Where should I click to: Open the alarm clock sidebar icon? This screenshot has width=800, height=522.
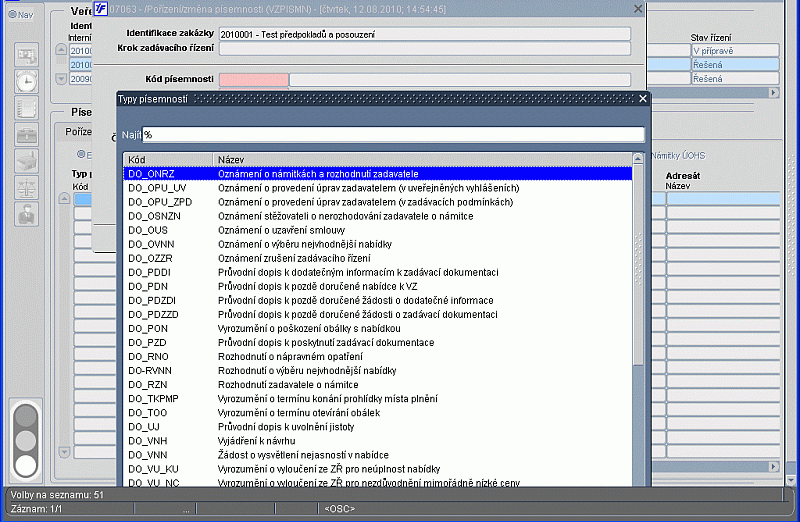point(27,82)
